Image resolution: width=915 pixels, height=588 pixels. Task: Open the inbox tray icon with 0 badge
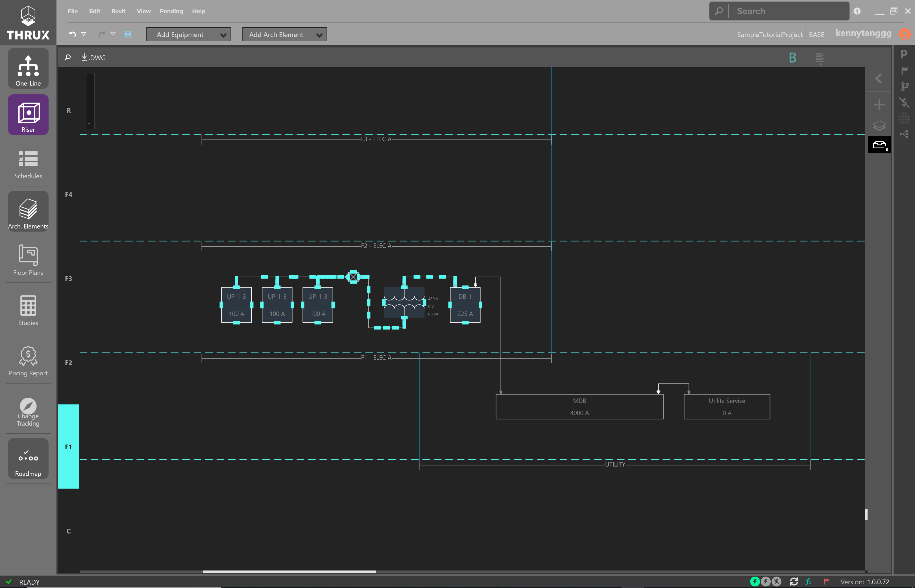point(879,144)
